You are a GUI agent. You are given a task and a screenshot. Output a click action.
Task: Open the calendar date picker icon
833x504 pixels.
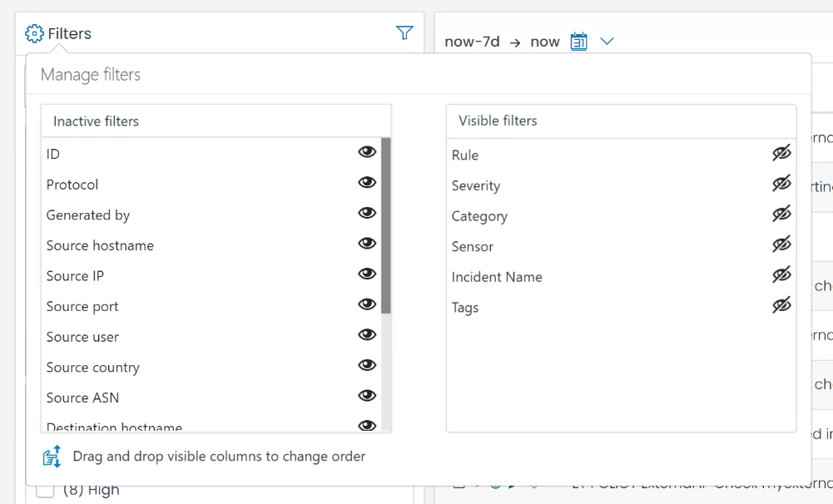tap(578, 40)
